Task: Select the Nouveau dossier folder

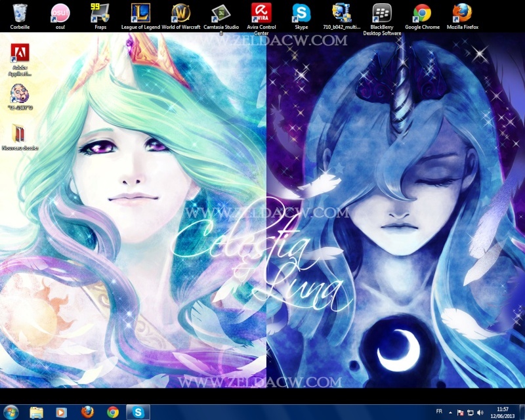Action: (x=20, y=137)
